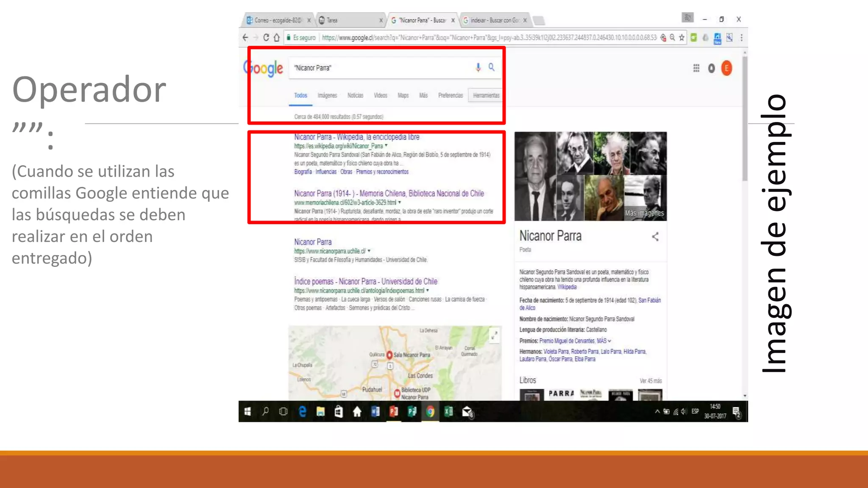Expand the Premios MÁS dropdown
Image resolution: width=868 pixels, height=488 pixels.
604,341
